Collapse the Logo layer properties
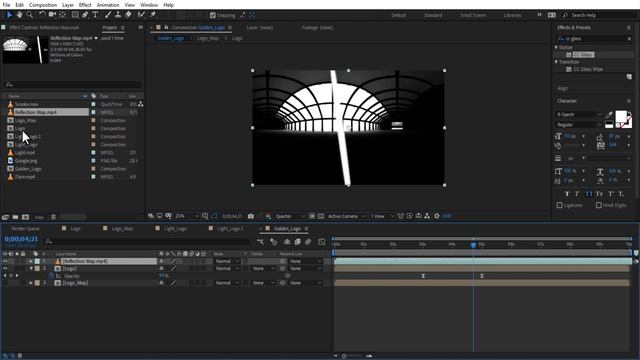This screenshot has height=360, width=640. point(31,269)
